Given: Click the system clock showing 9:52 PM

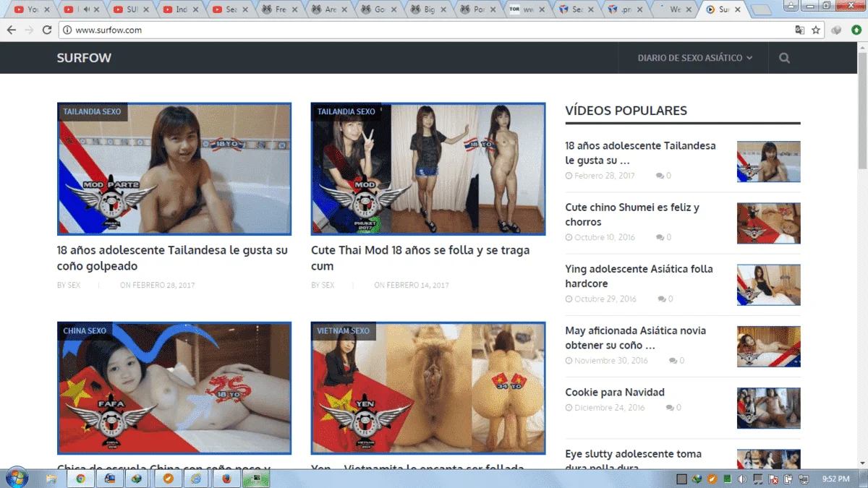Looking at the screenshot, I should [x=835, y=479].
